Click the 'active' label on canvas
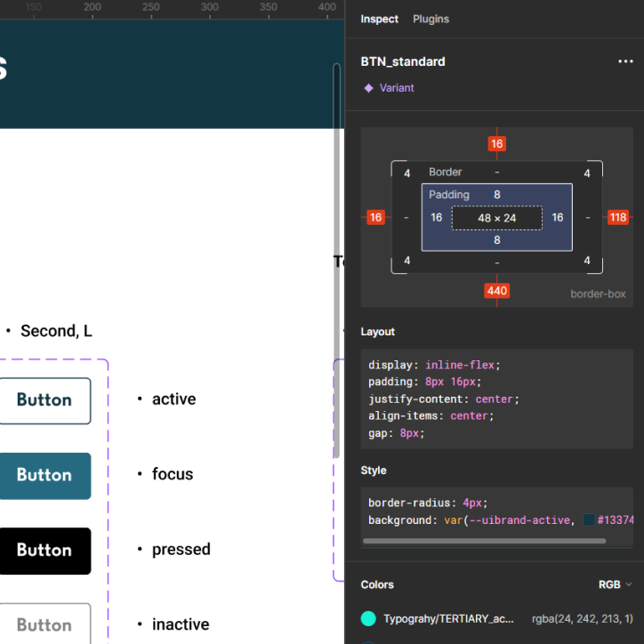 pos(173,399)
